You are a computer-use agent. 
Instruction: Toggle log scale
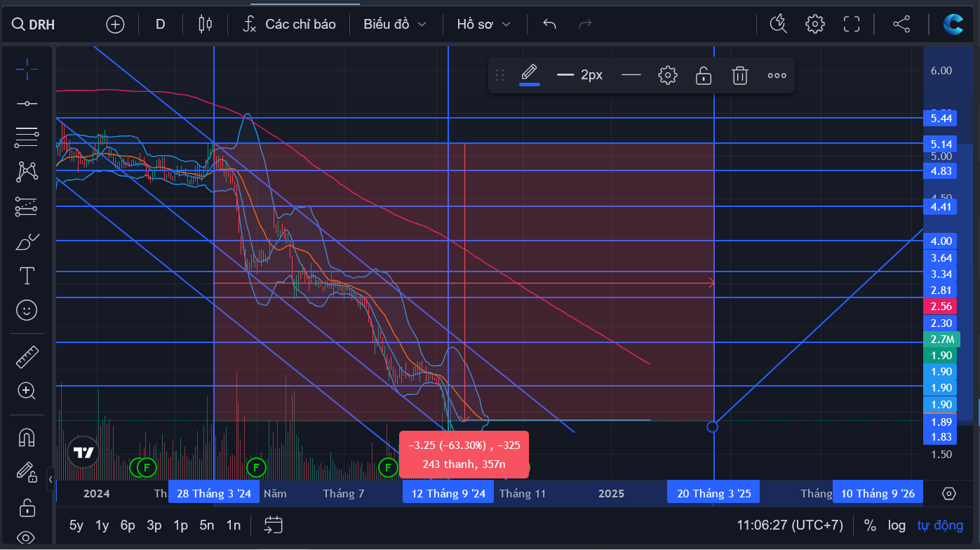point(897,525)
